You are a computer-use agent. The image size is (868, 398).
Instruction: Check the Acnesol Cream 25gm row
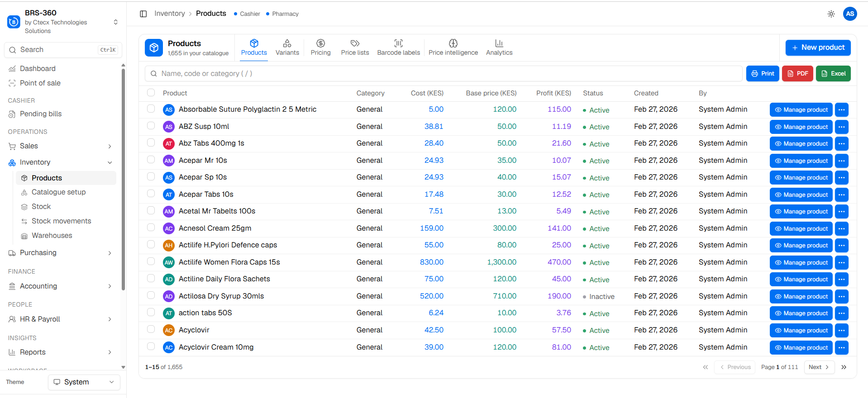click(x=151, y=227)
